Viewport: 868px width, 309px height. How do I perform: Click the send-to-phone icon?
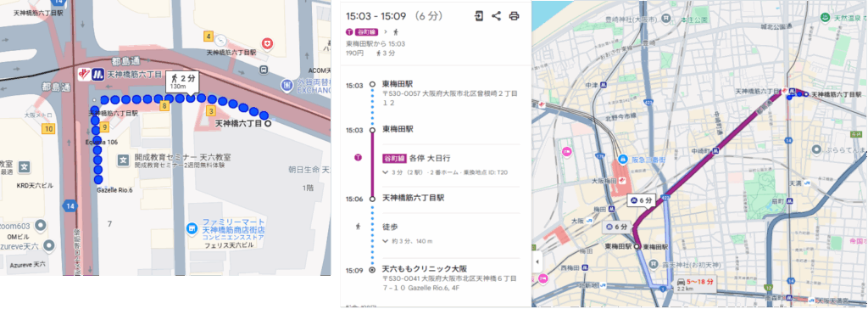[479, 16]
